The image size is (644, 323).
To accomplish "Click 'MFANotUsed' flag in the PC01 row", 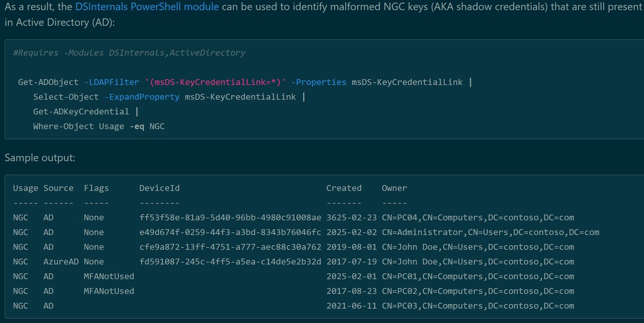I will click(x=109, y=277).
